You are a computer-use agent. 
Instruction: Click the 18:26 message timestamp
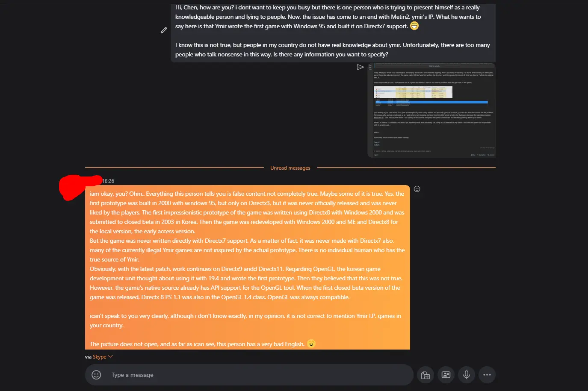pos(108,181)
